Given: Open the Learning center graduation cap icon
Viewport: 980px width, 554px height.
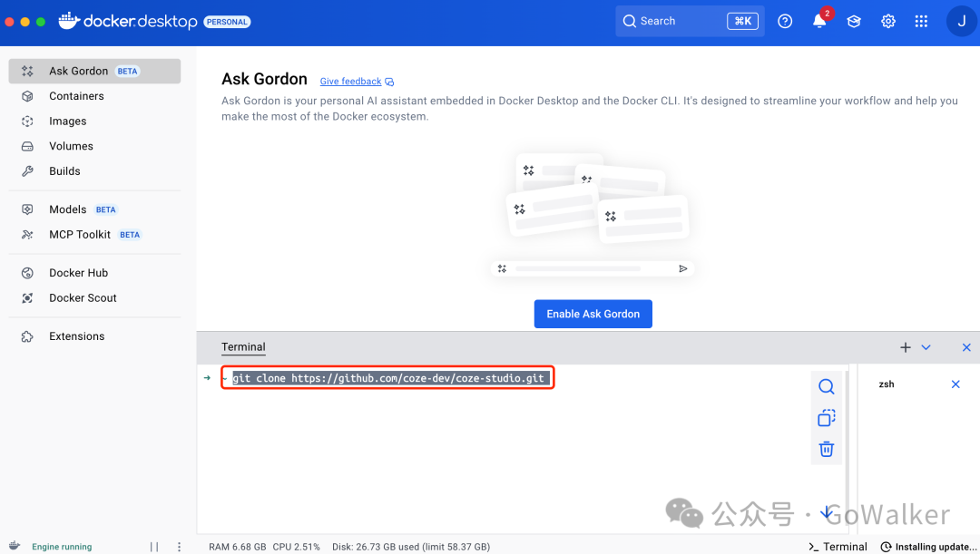Looking at the screenshot, I should [x=854, y=21].
